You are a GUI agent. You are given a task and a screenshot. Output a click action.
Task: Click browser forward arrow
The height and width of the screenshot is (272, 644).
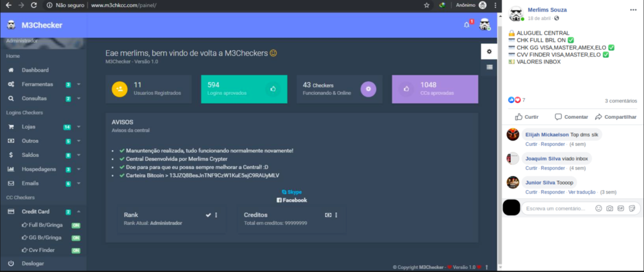click(21, 5)
